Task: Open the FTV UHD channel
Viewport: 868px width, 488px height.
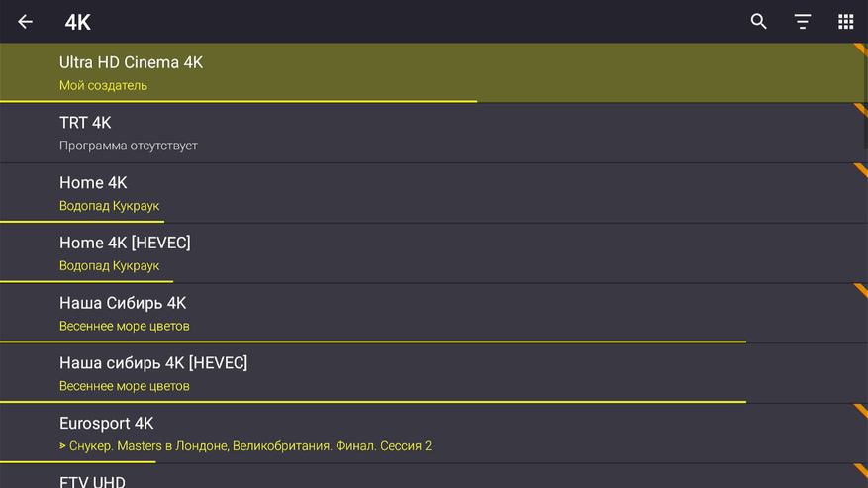Action: tap(92, 481)
